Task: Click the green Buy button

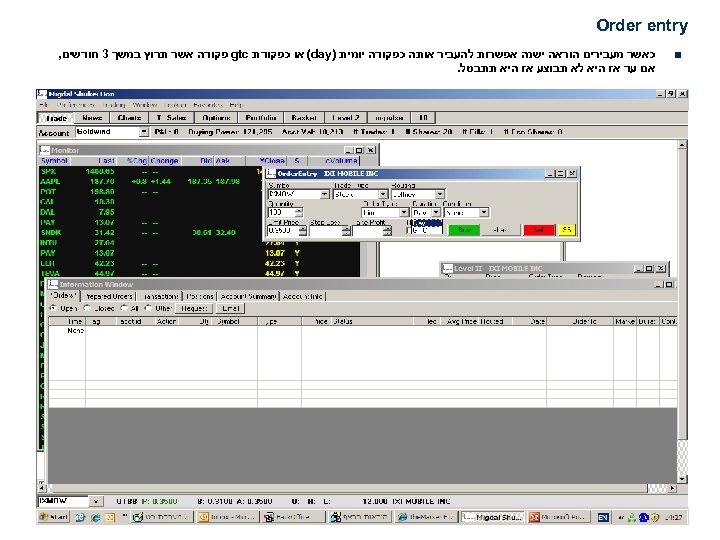Action: 464,230
